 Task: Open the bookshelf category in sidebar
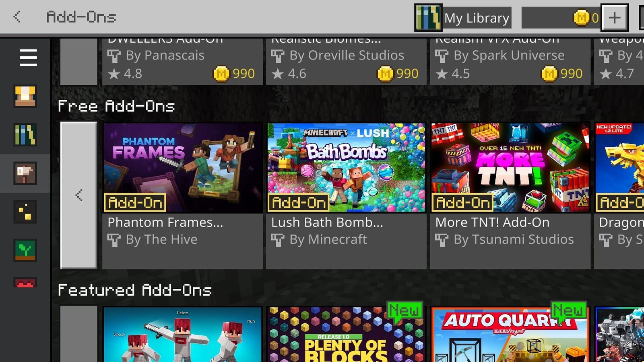point(25,135)
